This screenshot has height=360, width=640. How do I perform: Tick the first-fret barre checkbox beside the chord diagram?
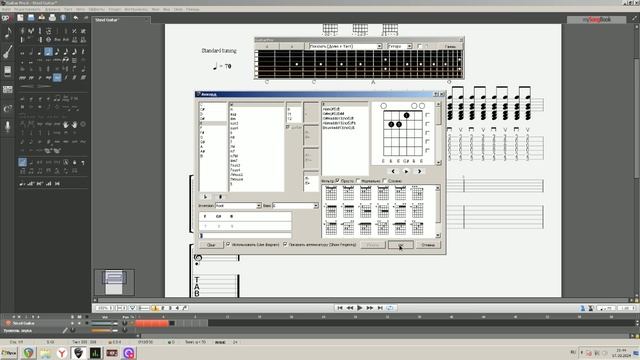point(427,115)
